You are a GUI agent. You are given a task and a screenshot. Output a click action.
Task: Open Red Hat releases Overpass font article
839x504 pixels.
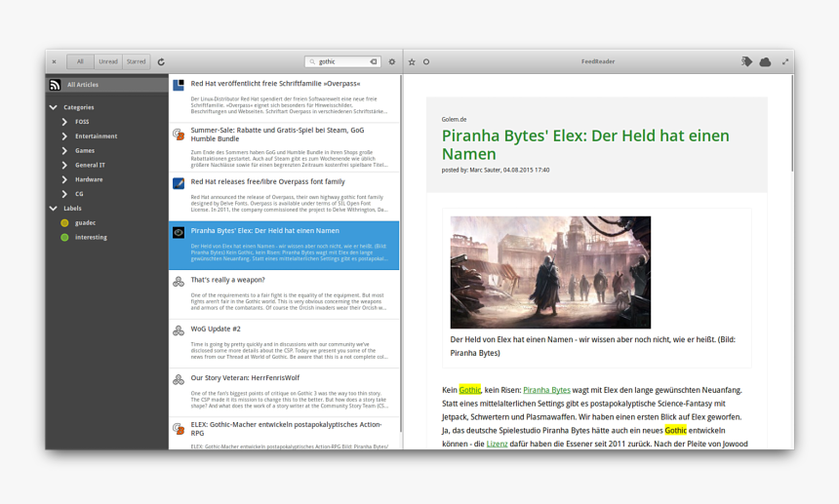coord(284,197)
